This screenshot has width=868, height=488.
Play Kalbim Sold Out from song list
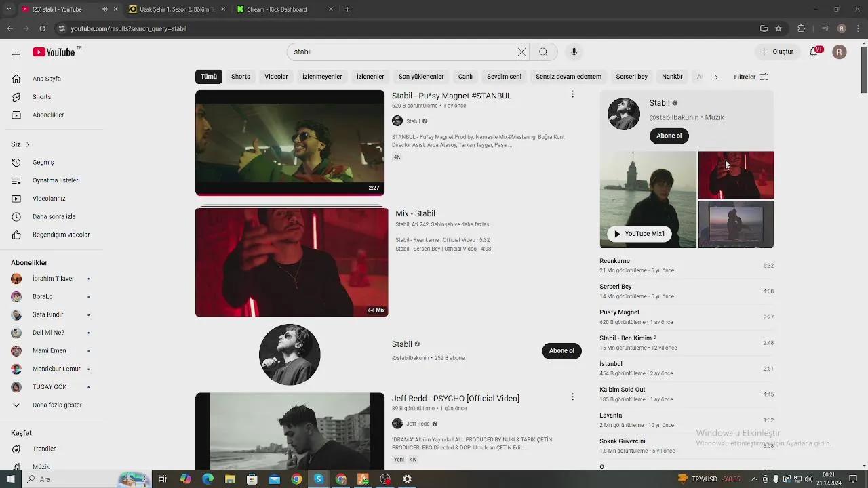[x=686, y=394]
